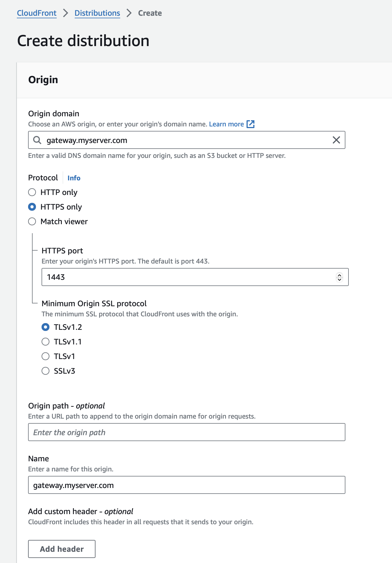Screen dimensions: 392x563
Task: Click the search magnifier icon in Origin domain
Action: tap(37, 140)
